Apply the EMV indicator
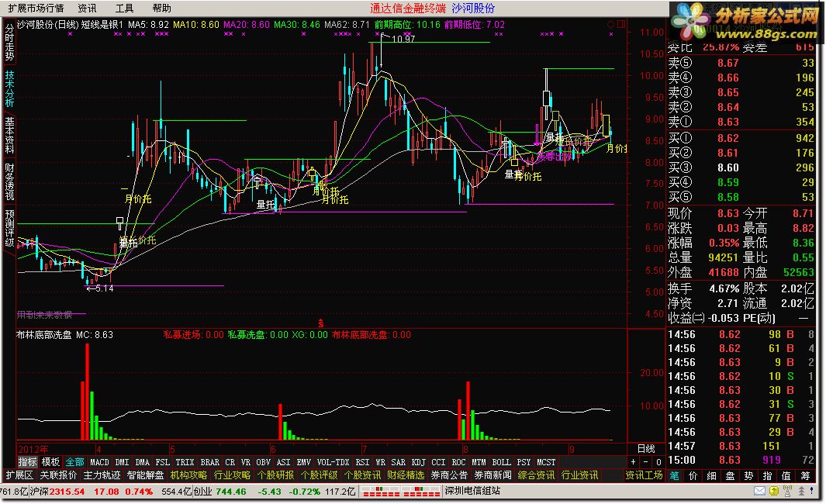Viewport: 826px width, 504px height. 303,462
